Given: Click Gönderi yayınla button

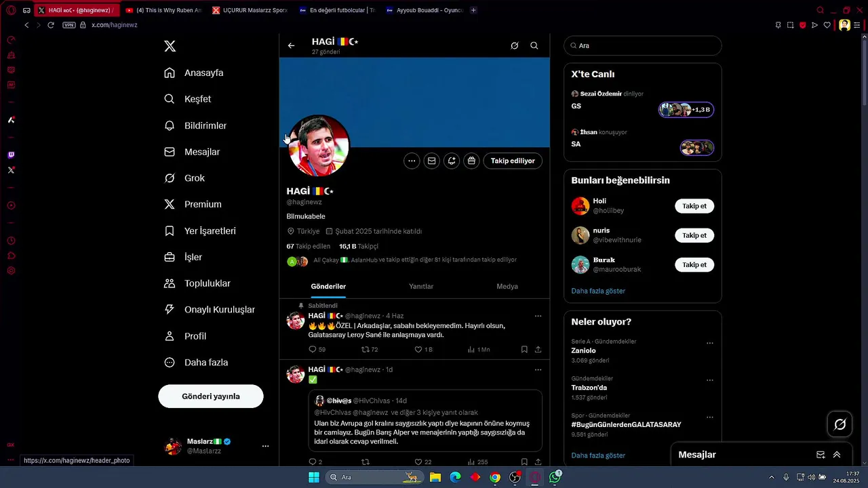Looking at the screenshot, I should pos(211,396).
